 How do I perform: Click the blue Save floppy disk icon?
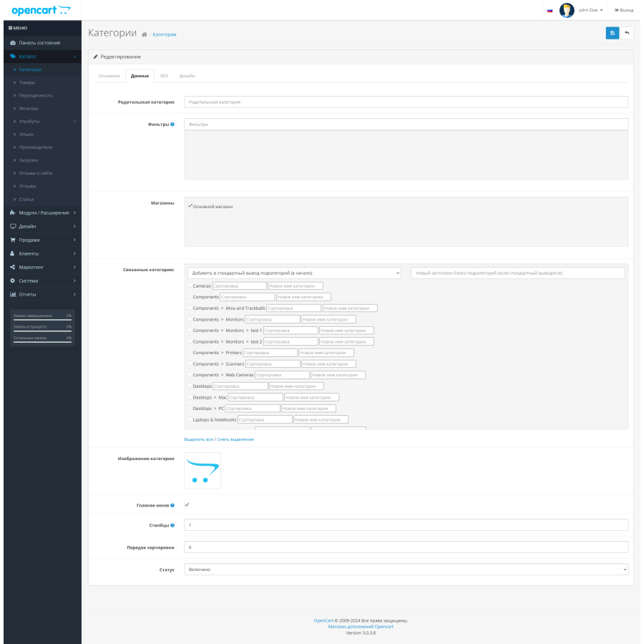[612, 33]
